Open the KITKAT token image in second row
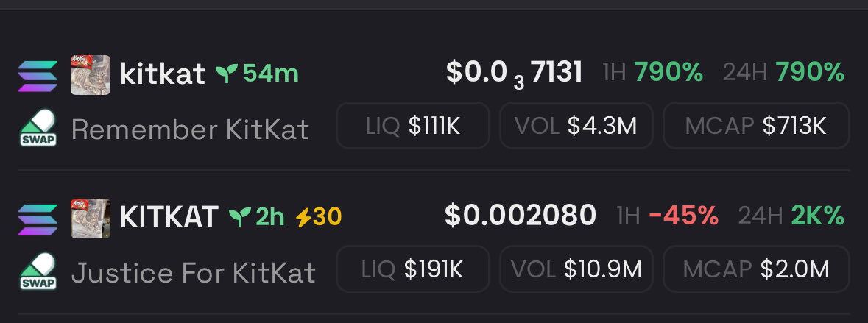This screenshot has height=323, width=868. click(x=91, y=218)
